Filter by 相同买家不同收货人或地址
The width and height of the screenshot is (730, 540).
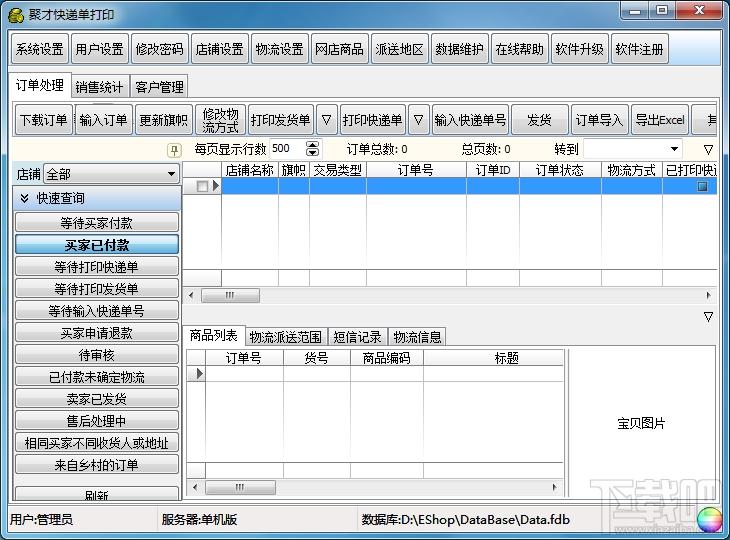click(x=97, y=443)
